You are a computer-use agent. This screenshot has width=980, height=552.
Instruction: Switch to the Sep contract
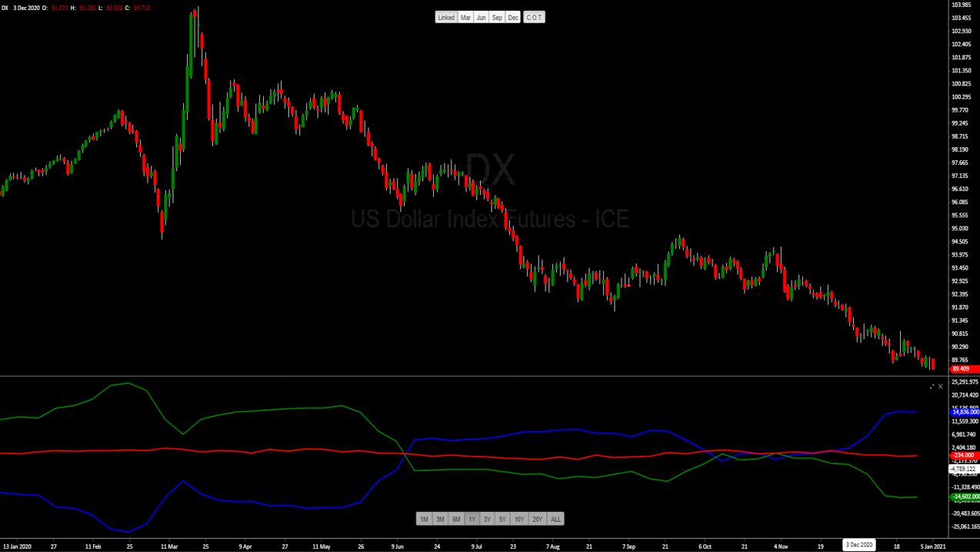497,18
